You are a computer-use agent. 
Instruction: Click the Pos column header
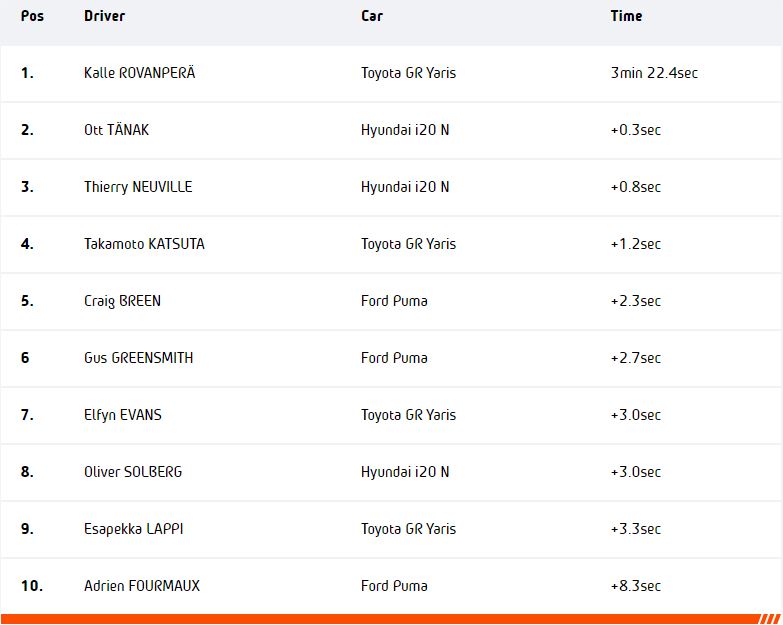(32, 16)
